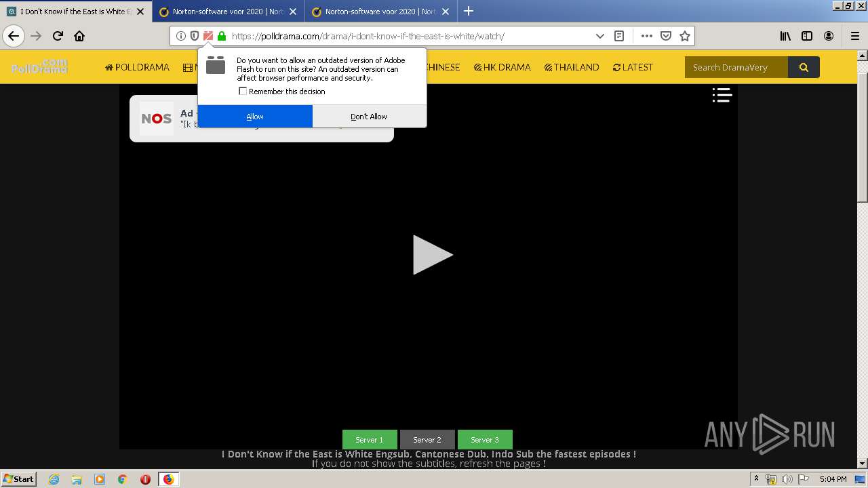Open the Firefox account menu
Viewport: 868px width, 488px height.
(x=829, y=36)
